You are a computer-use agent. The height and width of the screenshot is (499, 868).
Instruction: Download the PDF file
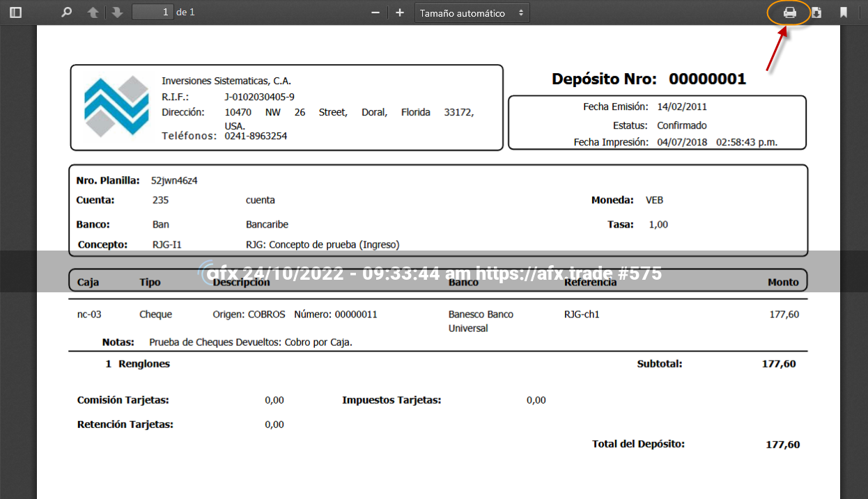[816, 13]
